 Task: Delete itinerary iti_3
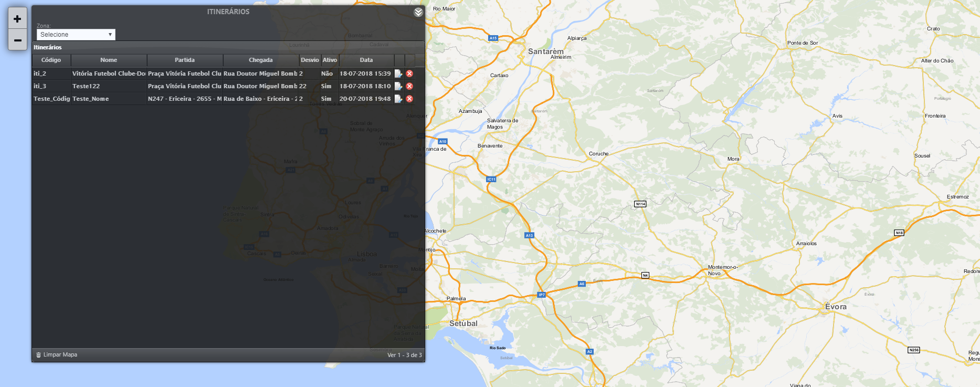[409, 86]
